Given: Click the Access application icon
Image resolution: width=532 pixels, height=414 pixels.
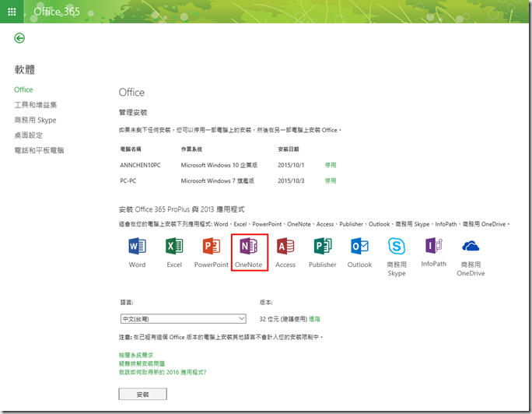Looking at the screenshot, I should tap(285, 247).
